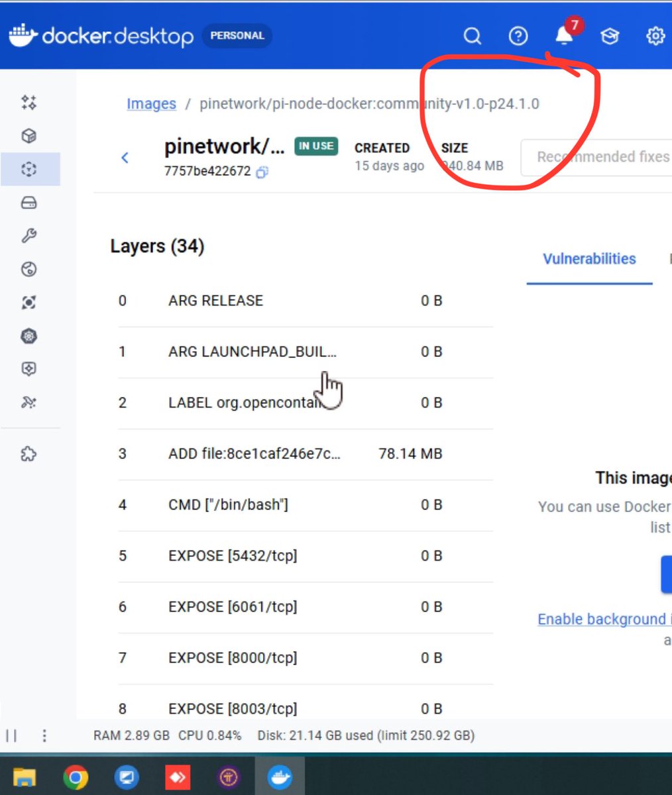This screenshot has height=795, width=672.
Task: Select layer 0 ARG RELEASE row
Action: click(306, 301)
